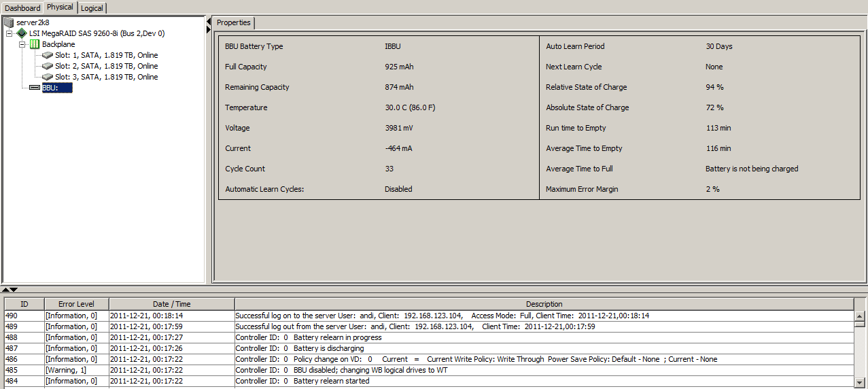The width and height of the screenshot is (868, 389).
Task: Click the Average Time to Empty '116 min'
Action: 718,148
